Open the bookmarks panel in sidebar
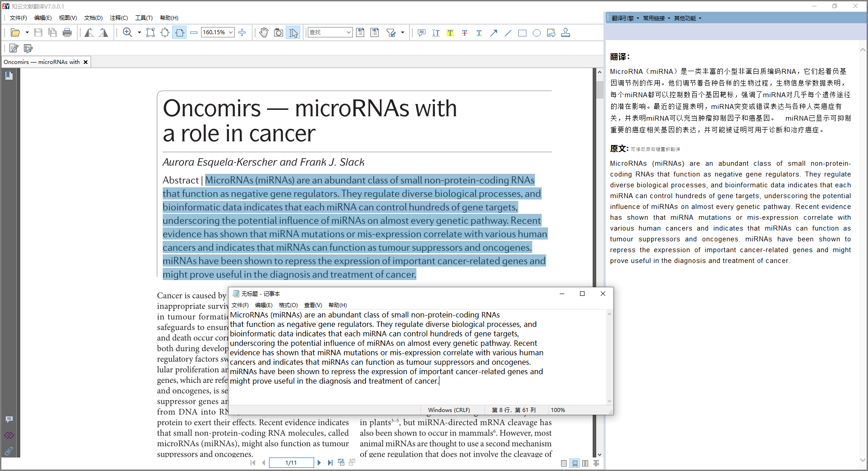The width and height of the screenshot is (868, 471). [x=9, y=75]
